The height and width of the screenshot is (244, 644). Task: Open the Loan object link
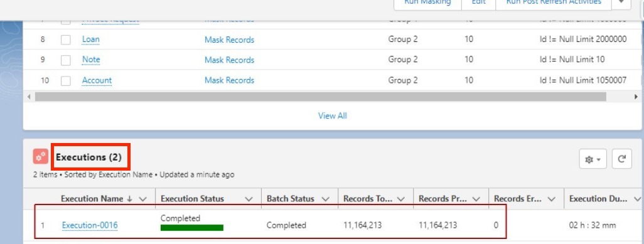pyautogui.click(x=91, y=40)
